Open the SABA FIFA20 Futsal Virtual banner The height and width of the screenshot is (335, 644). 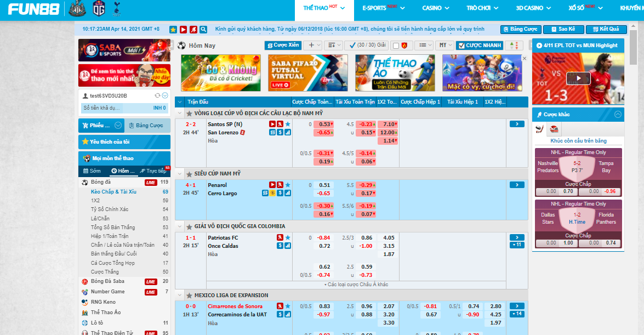tap(307, 73)
